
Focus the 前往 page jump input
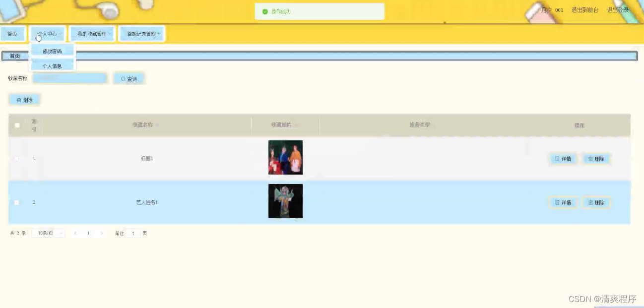[x=133, y=233]
